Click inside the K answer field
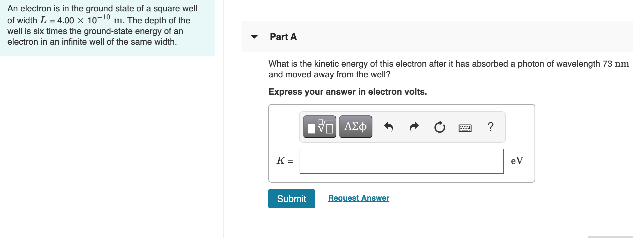Viewport: 644px width, 238px height. [401, 161]
